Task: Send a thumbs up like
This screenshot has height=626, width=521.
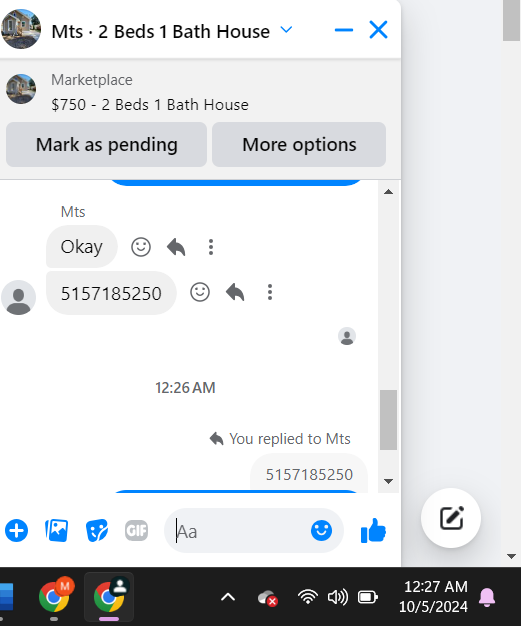Action: (x=373, y=531)
